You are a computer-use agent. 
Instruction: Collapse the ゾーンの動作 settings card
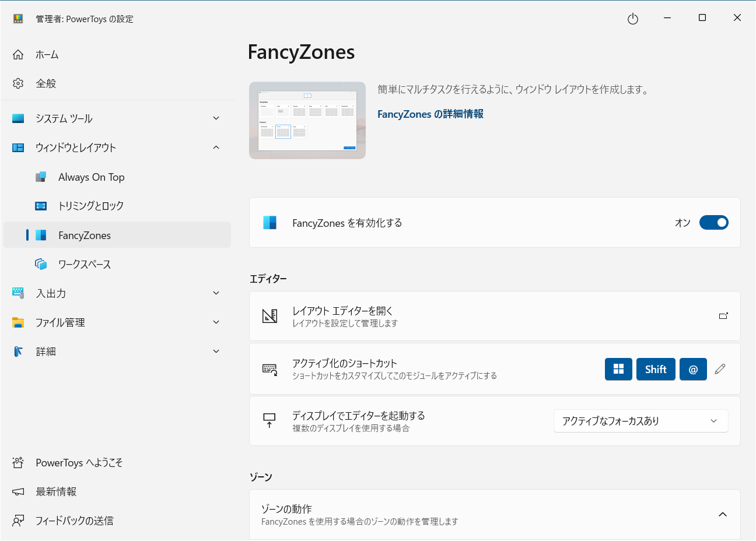coord(723,514)
